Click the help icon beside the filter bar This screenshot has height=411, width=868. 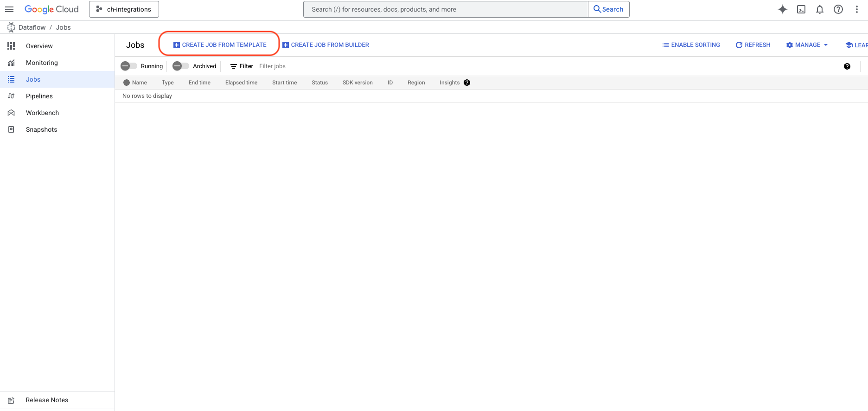pos(847,66)
